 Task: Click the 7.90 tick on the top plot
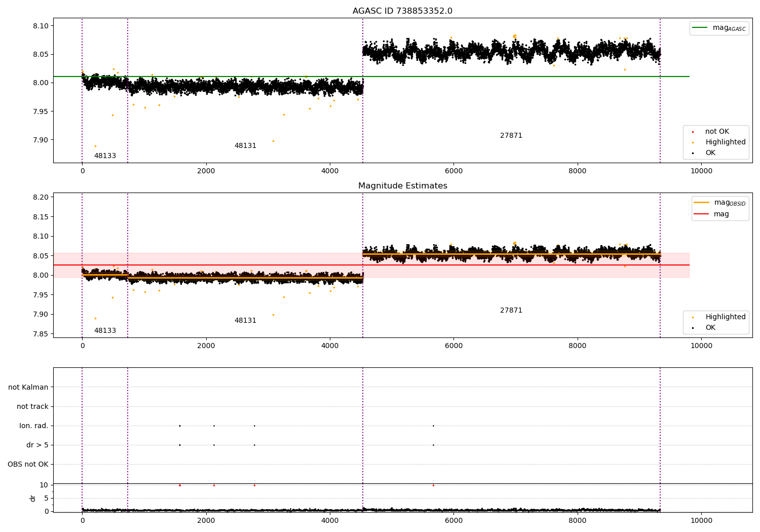(x=40, y=140)
